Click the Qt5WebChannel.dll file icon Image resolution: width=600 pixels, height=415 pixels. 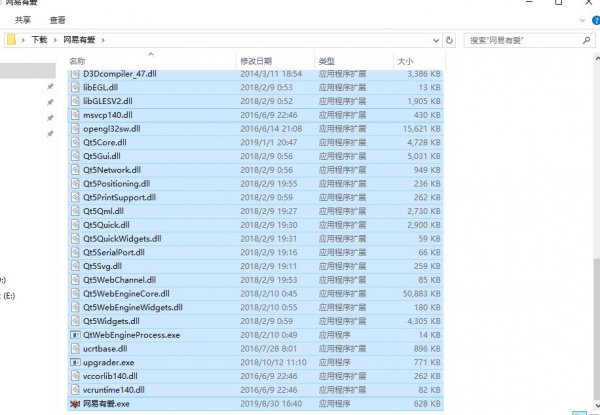click(x=75, y=280)
